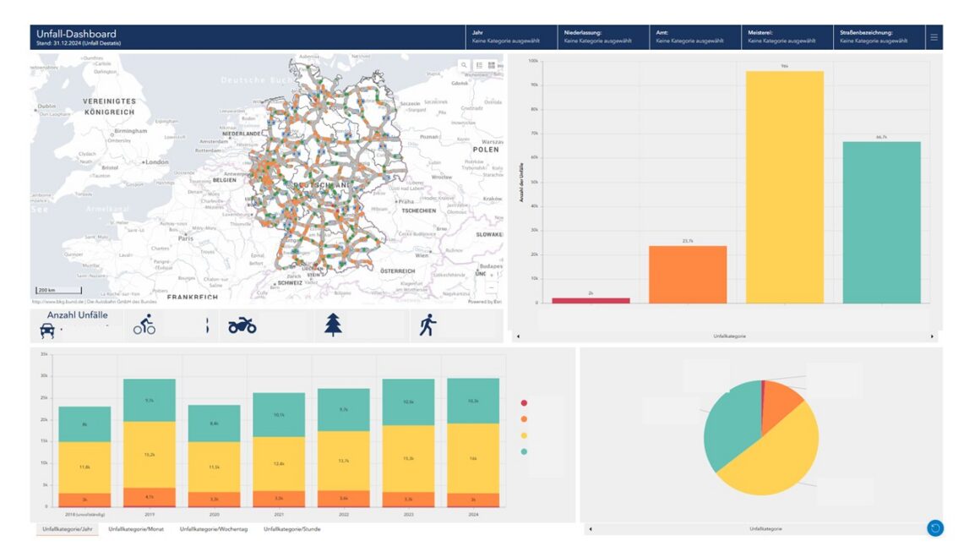Click the 200 km map scale bar
The image size is (980, 552).
tap(59, 290)
